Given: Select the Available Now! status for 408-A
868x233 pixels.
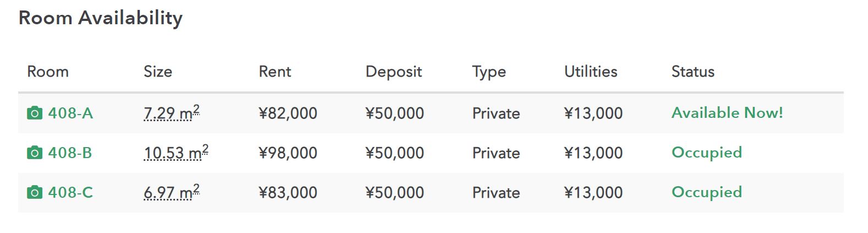Looking at the screenshot, I should [x=727, y=113].
